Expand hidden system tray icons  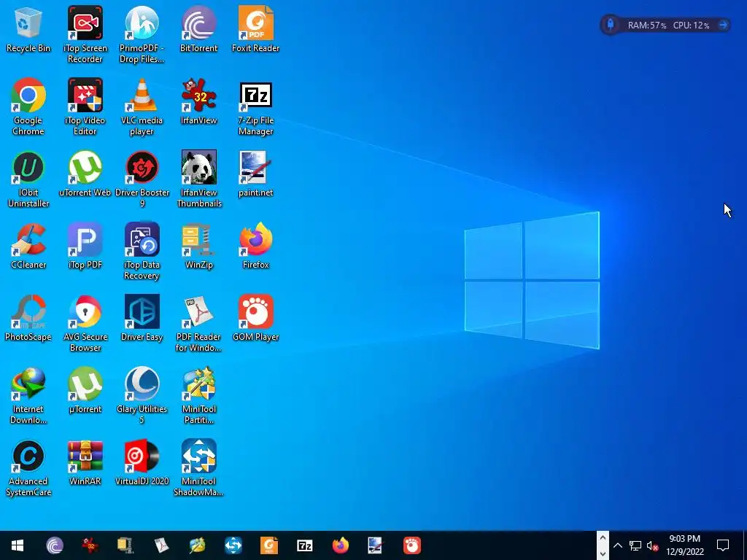point(617,545)
